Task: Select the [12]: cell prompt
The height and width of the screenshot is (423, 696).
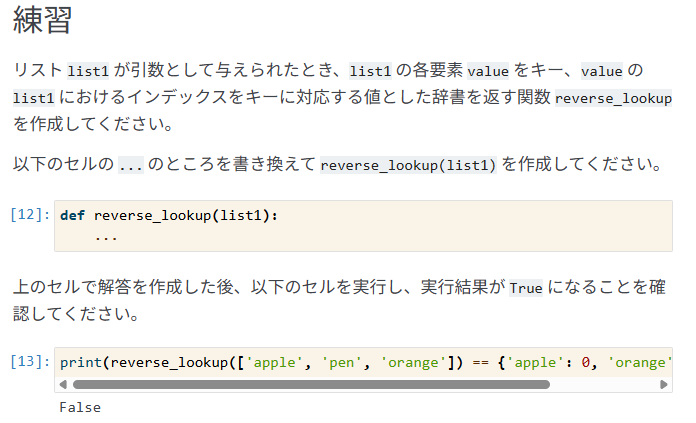Action: pos(30,215)
